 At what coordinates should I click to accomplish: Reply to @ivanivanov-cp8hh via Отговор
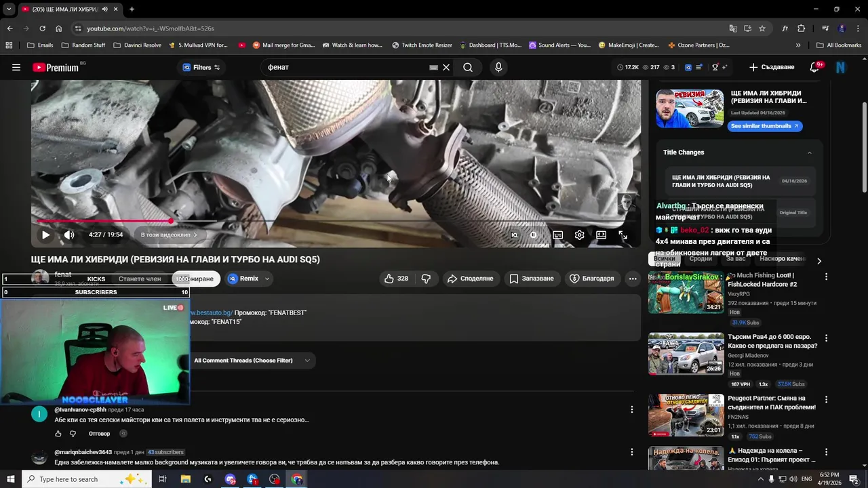click(x=99, y=434)
